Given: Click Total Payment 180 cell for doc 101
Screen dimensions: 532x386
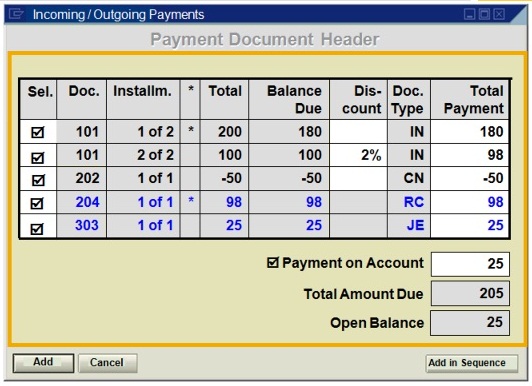Looking at the screenshot, I should point(470,132).
